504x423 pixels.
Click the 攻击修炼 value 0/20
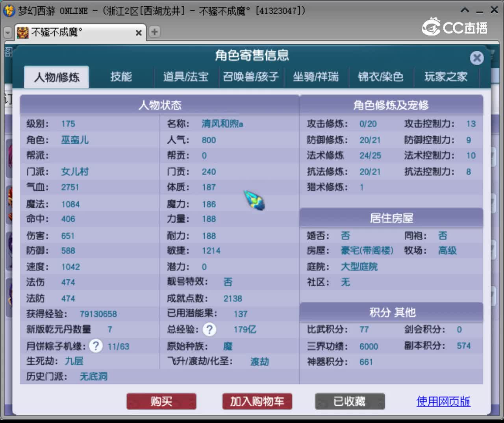point(368,124)
